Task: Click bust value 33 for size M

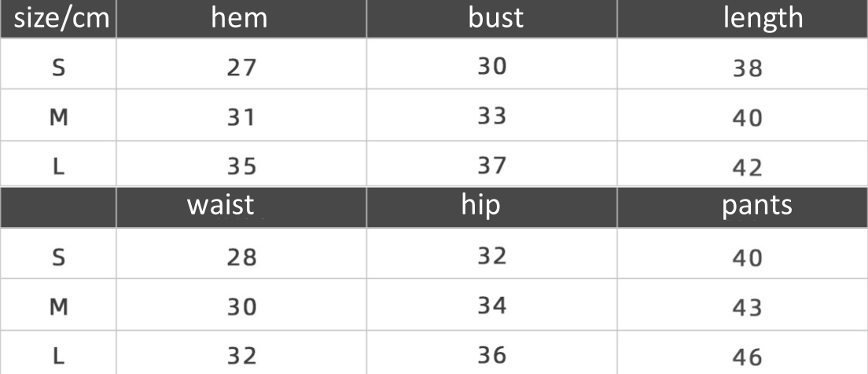Action: tap(492, 116)
